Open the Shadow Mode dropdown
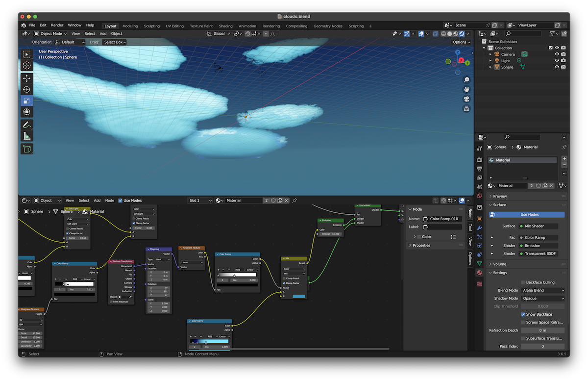 (543, 298)
